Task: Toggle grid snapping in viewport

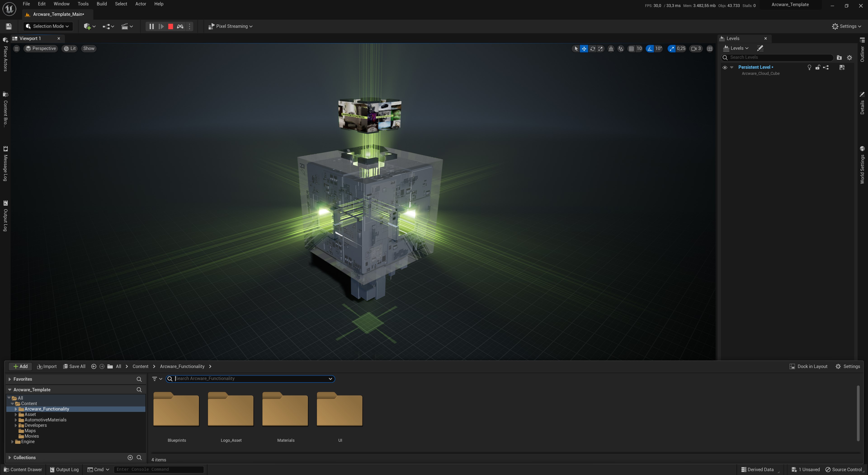Action: tap(631, 49)
